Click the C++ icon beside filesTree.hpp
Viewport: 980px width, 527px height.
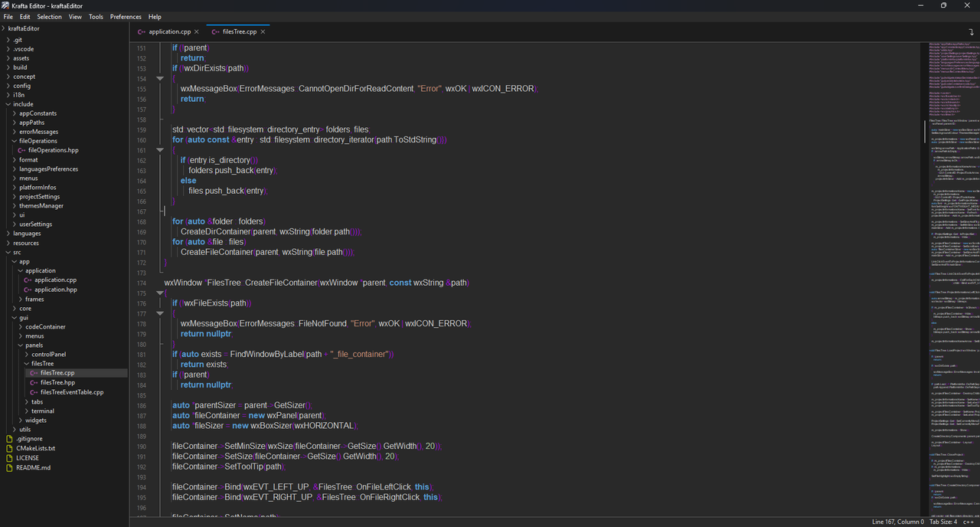coord(34,382)
